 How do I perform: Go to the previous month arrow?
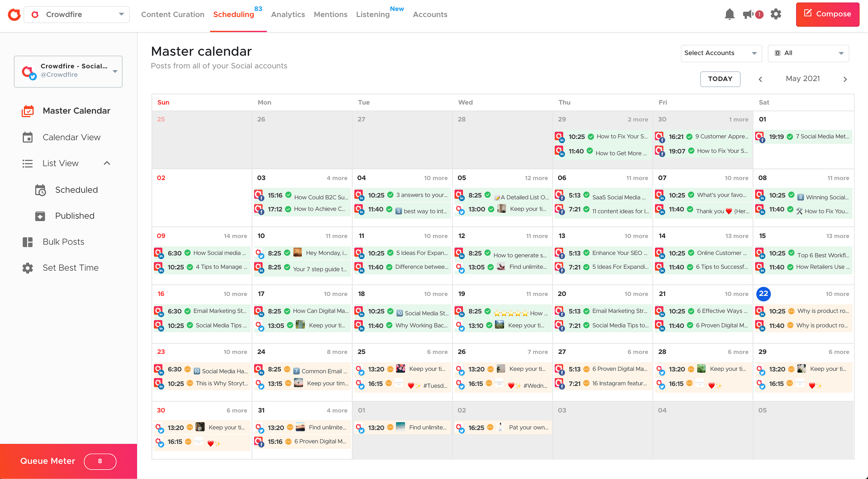pyautogui.click(x=760, y=79)
